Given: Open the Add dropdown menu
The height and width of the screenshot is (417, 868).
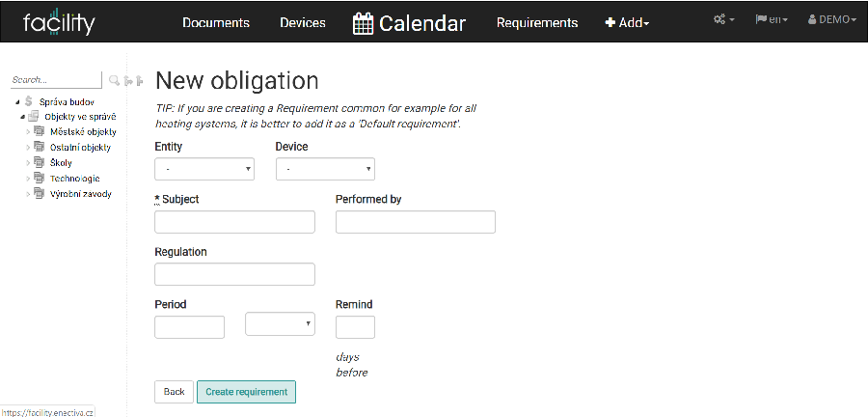Looking at the screenshot, I should (x=627, y=23).
